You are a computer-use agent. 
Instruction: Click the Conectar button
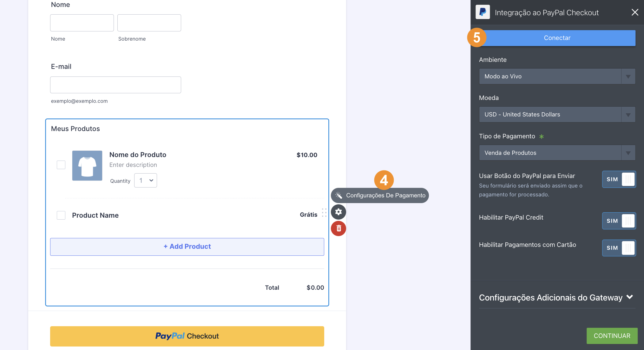pos(557,38)
